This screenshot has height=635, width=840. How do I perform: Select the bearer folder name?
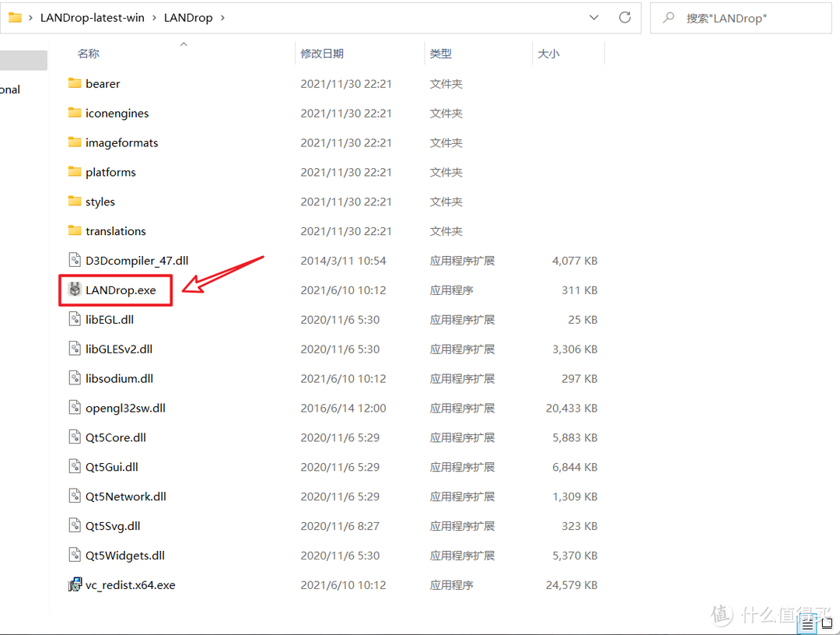tap(103, 83)
